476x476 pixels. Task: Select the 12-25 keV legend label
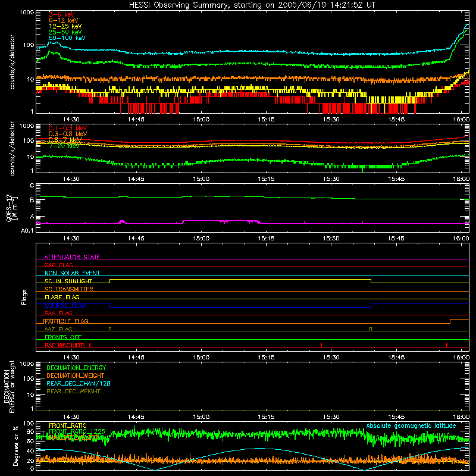coord(65,26)
